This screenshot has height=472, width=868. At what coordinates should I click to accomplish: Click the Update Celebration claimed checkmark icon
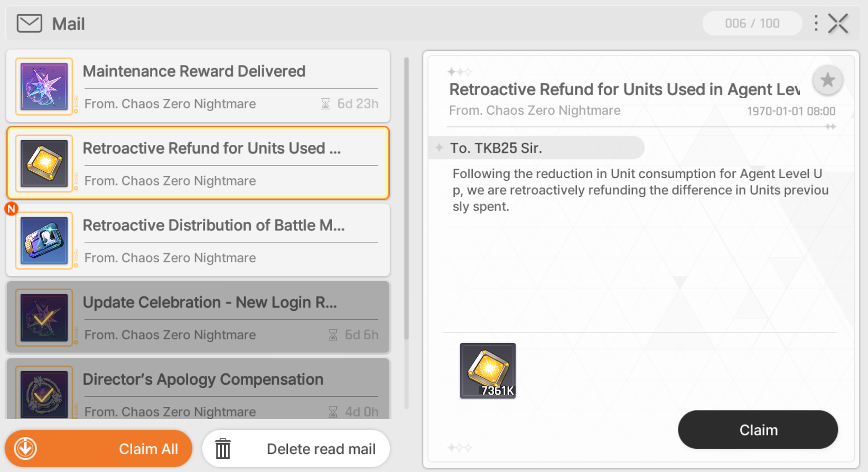[44, 318]
